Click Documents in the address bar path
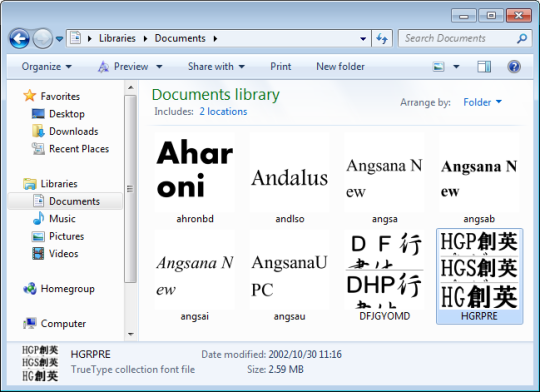 180,38
